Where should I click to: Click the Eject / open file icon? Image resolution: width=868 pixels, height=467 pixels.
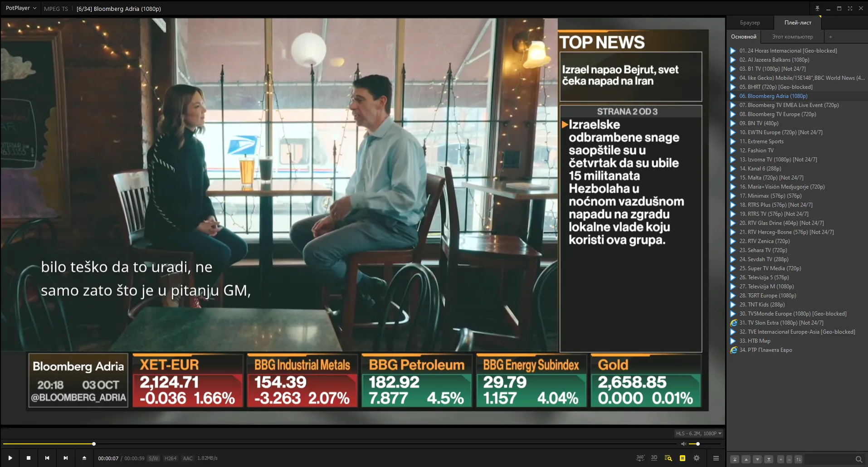84,458
